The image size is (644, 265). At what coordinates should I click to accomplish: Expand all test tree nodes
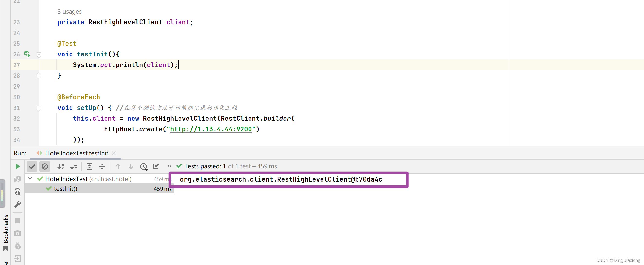(89, 166)
